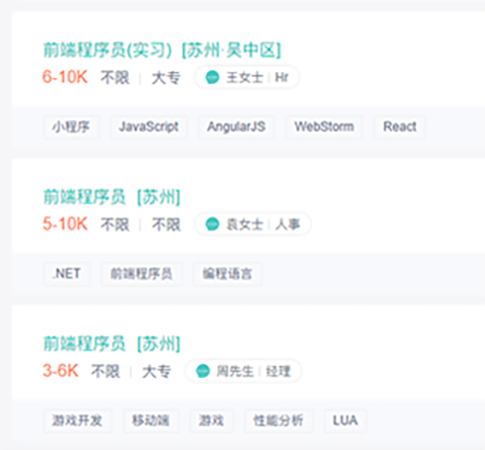
Task: Select the LUA skill tag
Action: click(345, 421)
